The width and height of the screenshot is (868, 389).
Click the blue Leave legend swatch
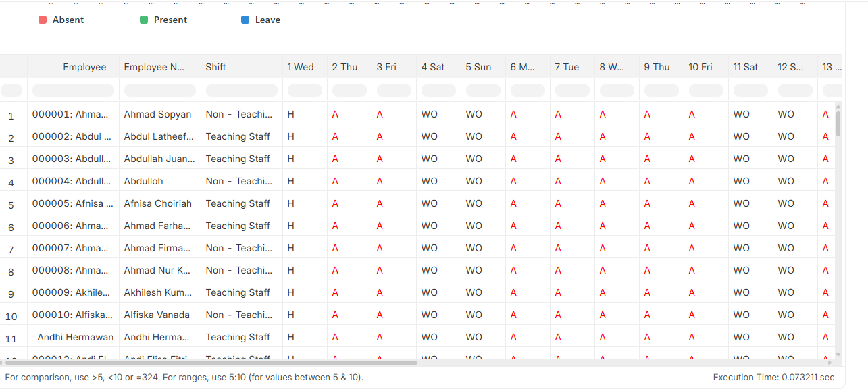click(245, 20)
